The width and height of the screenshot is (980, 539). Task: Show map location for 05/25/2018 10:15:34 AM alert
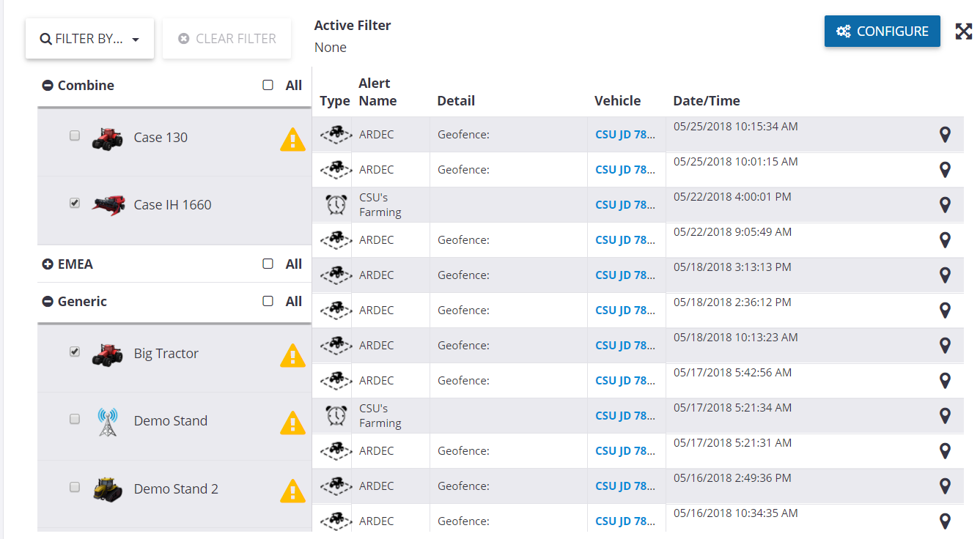[945, 135]
